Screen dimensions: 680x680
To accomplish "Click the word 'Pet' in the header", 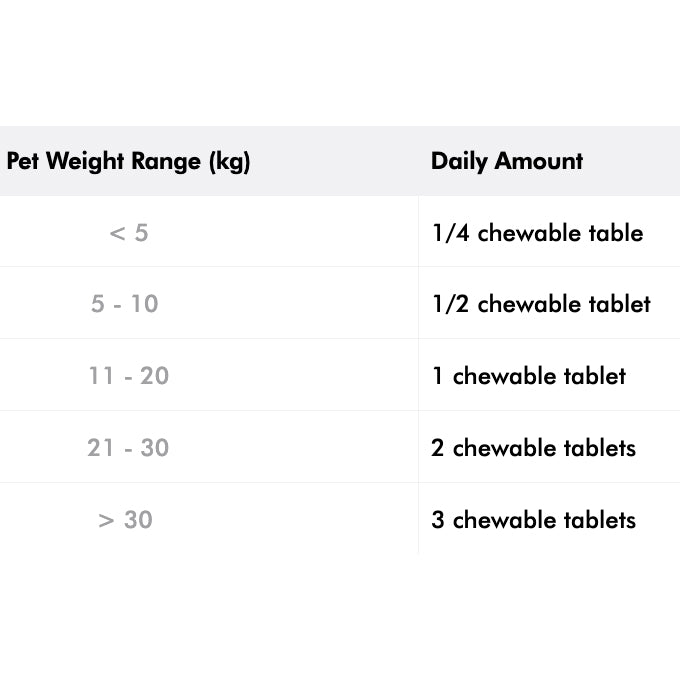I will (24, 161).
